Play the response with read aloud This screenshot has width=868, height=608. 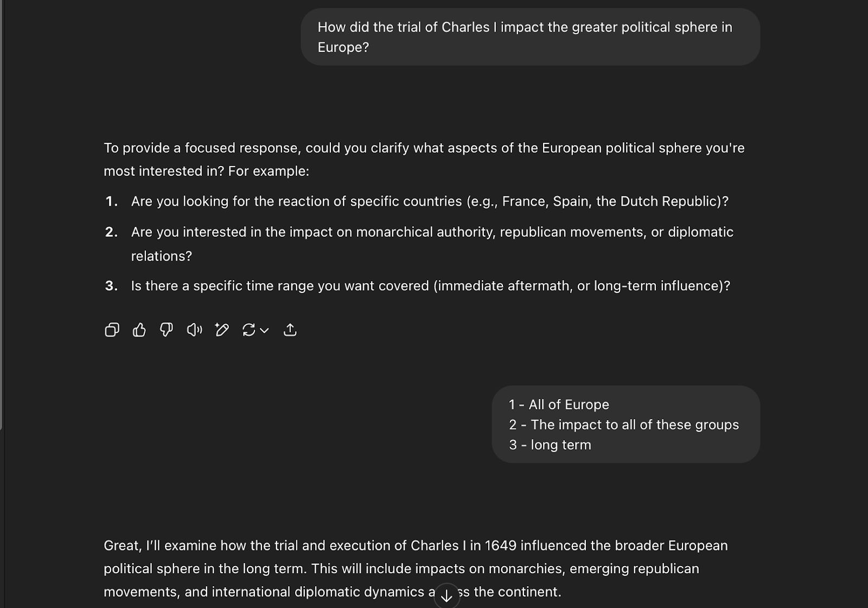click(x=194, y=330)
